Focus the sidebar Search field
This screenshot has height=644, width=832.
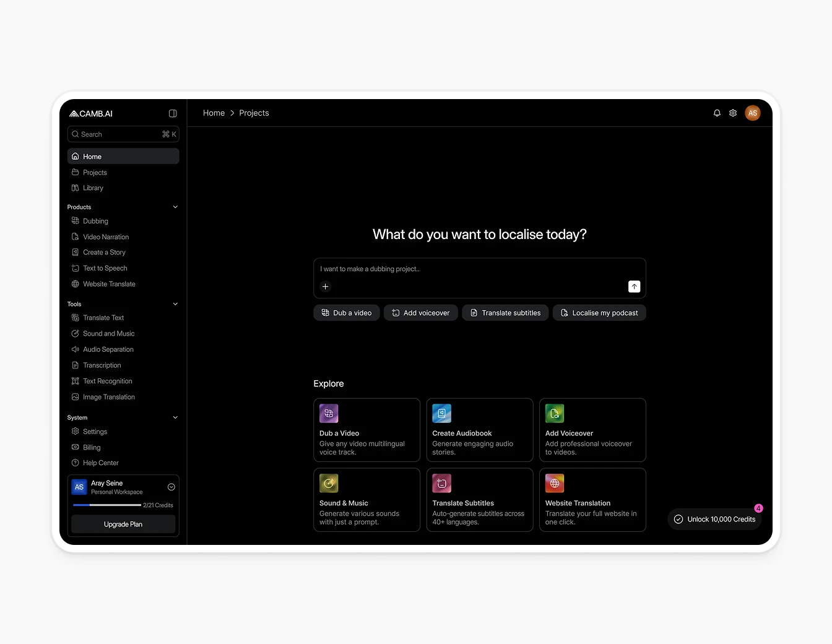coord(118,134)
